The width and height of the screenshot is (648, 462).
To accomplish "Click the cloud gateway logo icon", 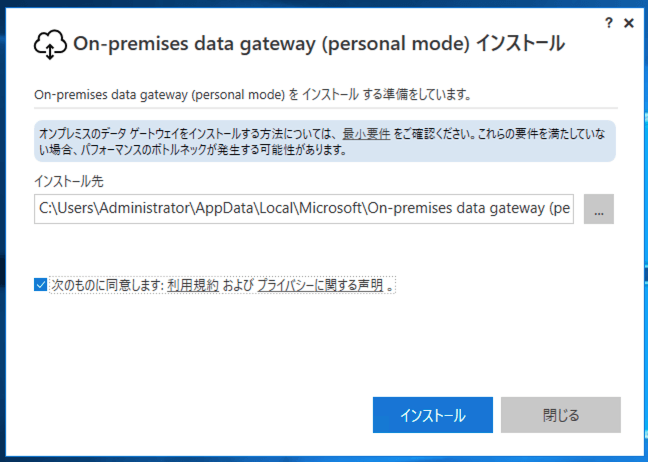I will (x=49, y=44).
